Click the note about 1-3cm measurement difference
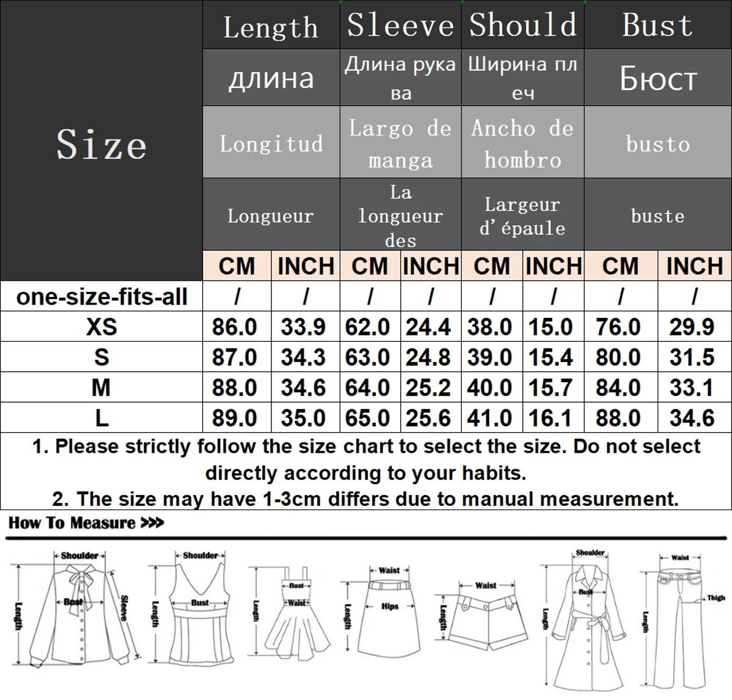 click(365, 499)
